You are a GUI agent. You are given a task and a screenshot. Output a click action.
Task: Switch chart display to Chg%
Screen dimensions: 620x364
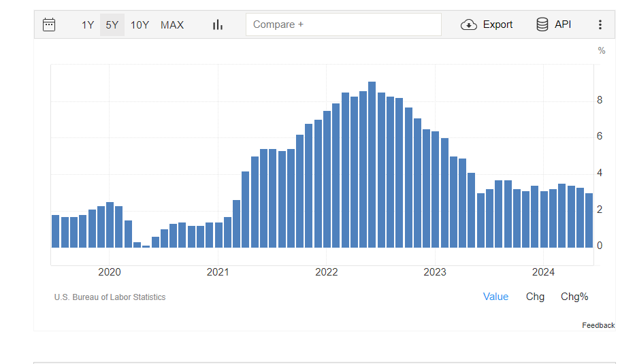click(574, 297)
